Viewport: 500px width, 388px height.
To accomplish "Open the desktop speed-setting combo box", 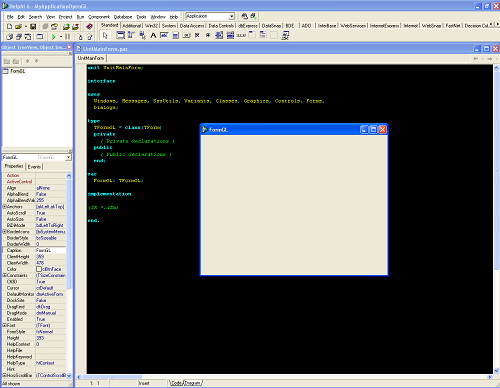I will point(210,16).
